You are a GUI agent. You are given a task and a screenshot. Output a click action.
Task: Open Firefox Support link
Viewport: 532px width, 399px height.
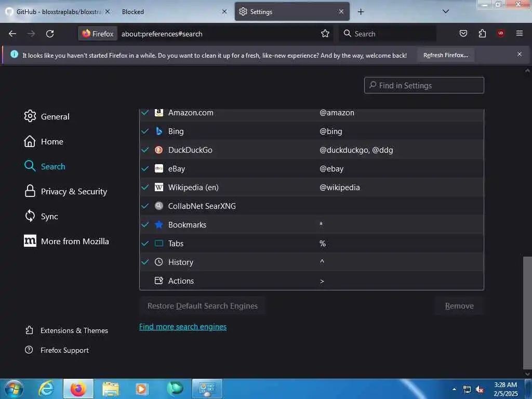[57, 350]
